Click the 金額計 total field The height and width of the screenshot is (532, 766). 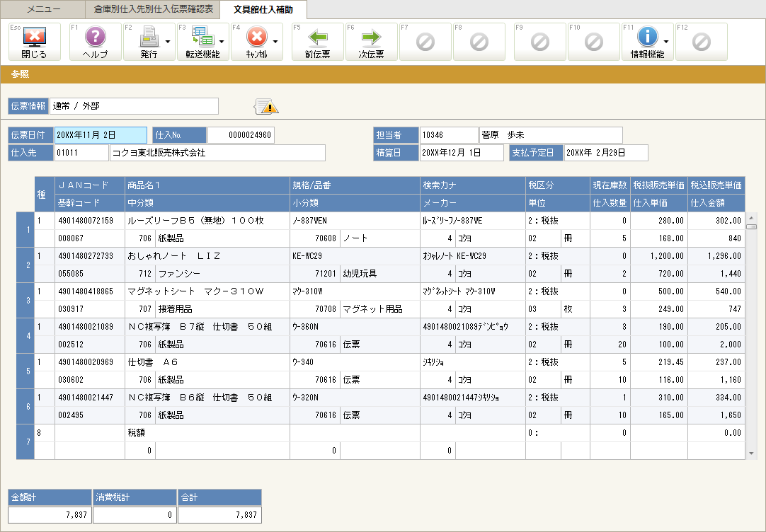click(x=50, y=515)
